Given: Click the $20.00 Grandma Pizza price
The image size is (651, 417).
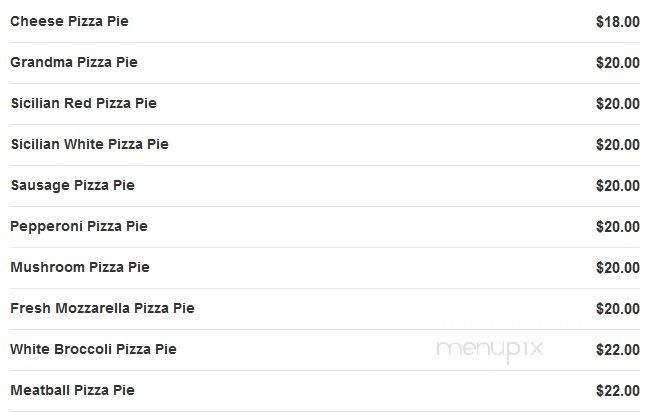Looking at the screenshot, I should (617, 63).
